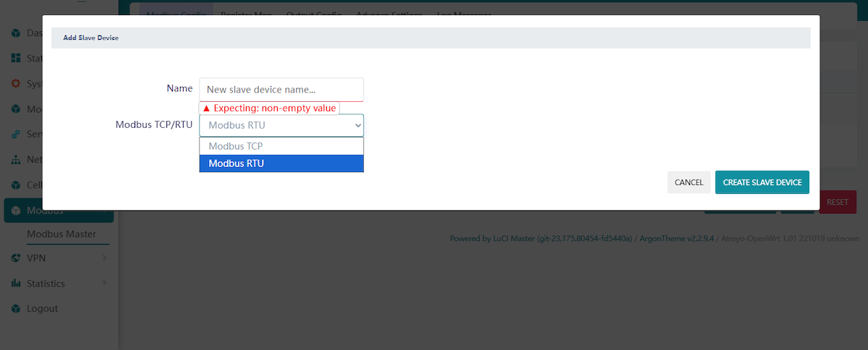868x350 pixels.
Task: Click the red Reset button
Action: coord(837,202)
